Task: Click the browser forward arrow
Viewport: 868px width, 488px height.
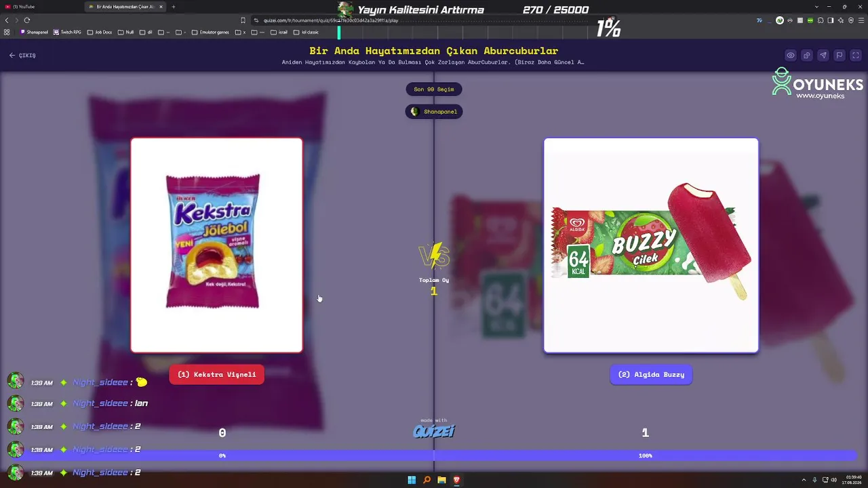Action: (x=17, y=20)
